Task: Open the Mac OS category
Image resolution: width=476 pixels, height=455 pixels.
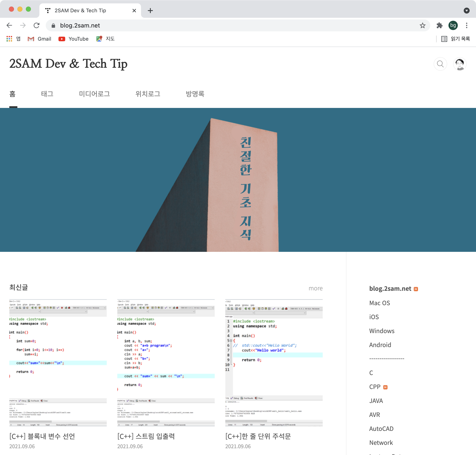Action: coord(379,303)
